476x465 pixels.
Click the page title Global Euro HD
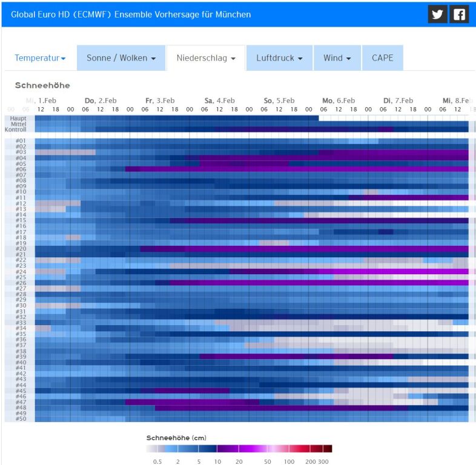coord(131,14)
